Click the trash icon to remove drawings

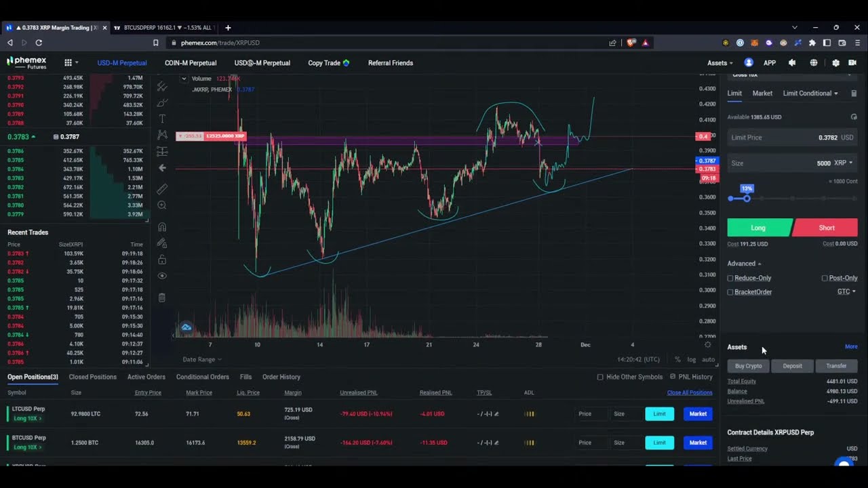coord(162,298)
